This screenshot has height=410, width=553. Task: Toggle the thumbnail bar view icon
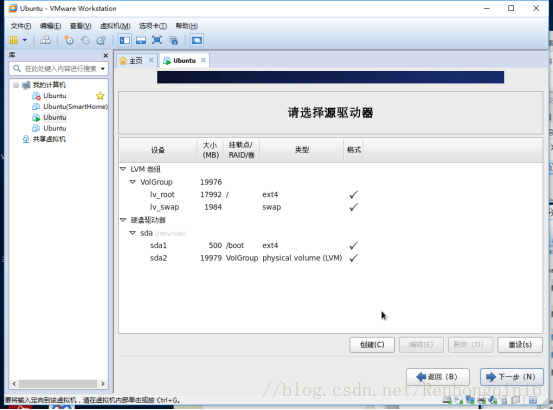141,40
